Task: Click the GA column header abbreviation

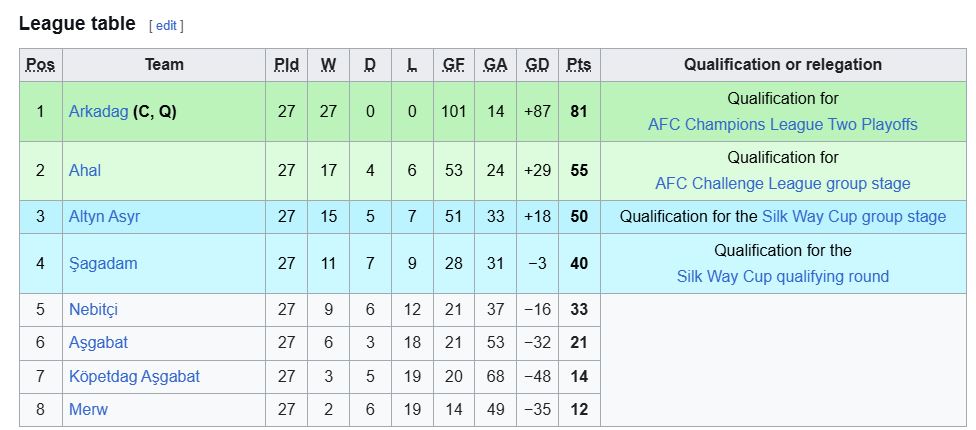Action: [x=495, y=65]
